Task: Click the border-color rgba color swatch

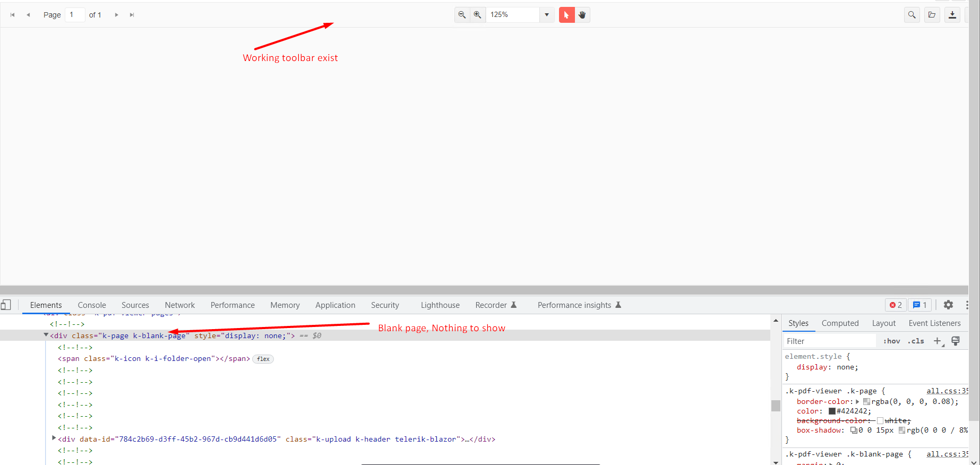Action: (x=866, y=402)
